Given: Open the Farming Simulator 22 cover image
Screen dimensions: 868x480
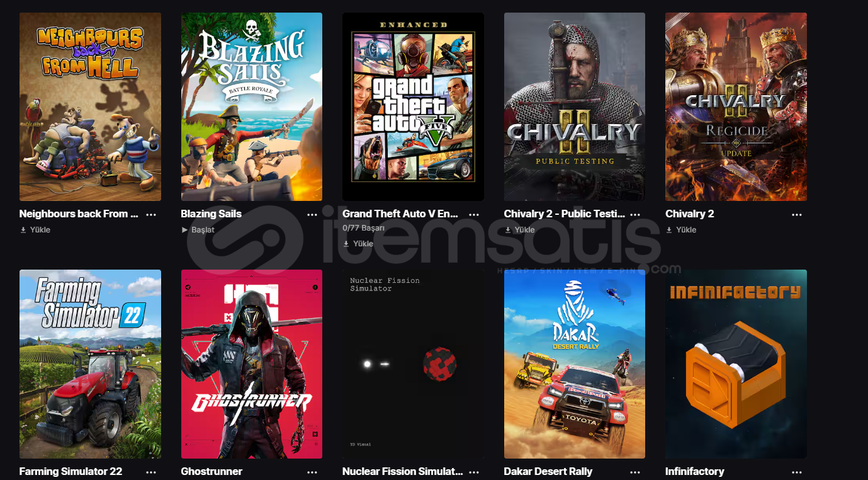Looking at the screenshot, I should tap(90, 364).
